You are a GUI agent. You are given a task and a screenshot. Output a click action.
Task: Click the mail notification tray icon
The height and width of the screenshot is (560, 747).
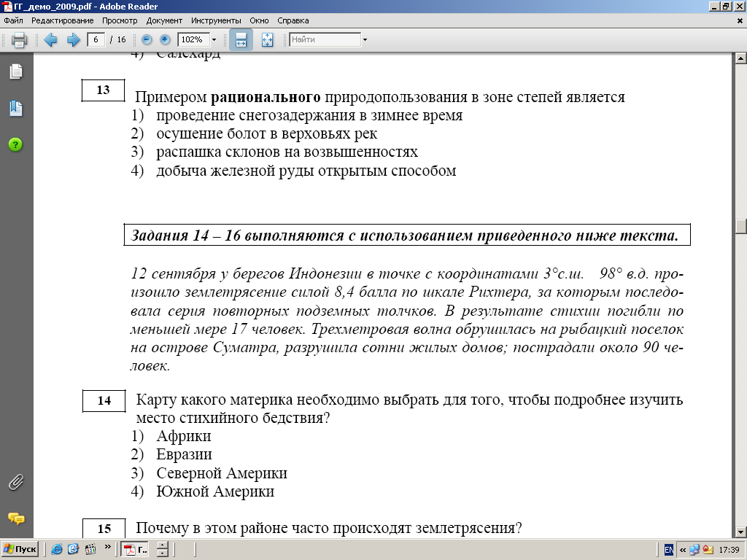(708, 550)
